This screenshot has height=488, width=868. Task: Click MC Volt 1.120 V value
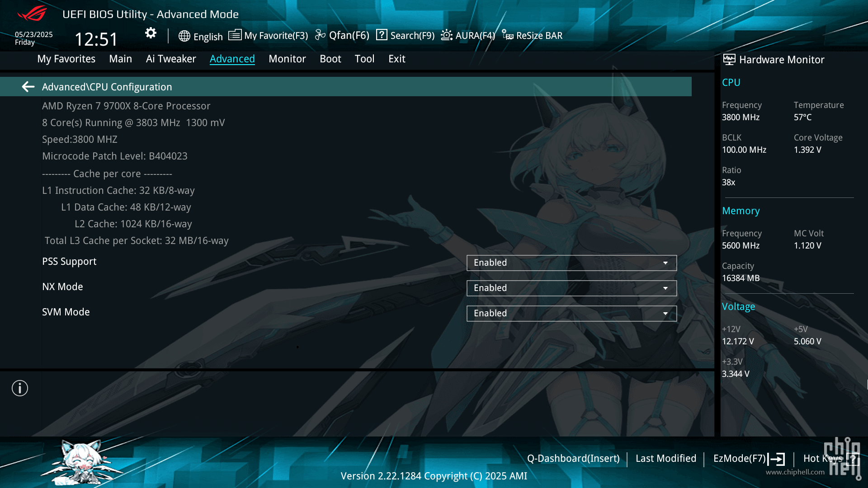point(807,246)
